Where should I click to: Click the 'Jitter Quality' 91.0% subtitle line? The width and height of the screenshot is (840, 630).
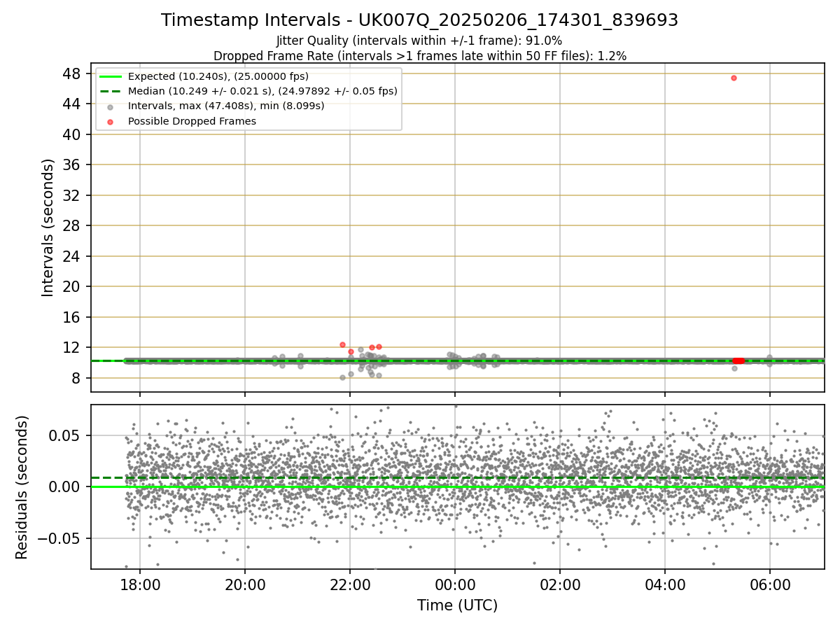tap(419, 41)
